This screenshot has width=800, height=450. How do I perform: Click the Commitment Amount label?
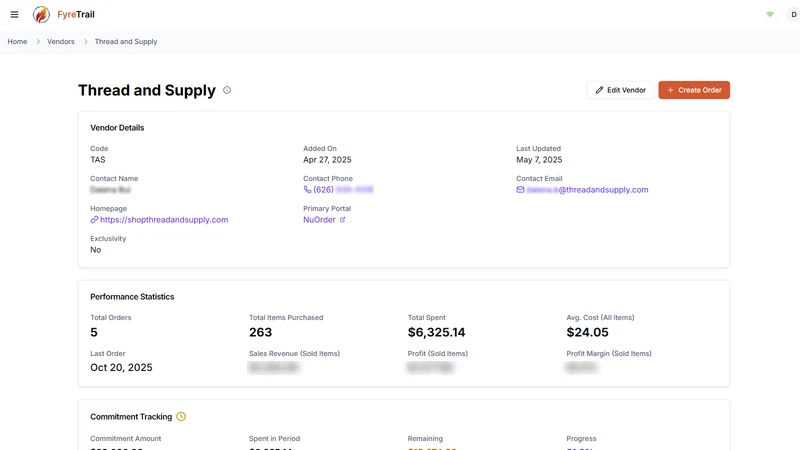[126, 438]
